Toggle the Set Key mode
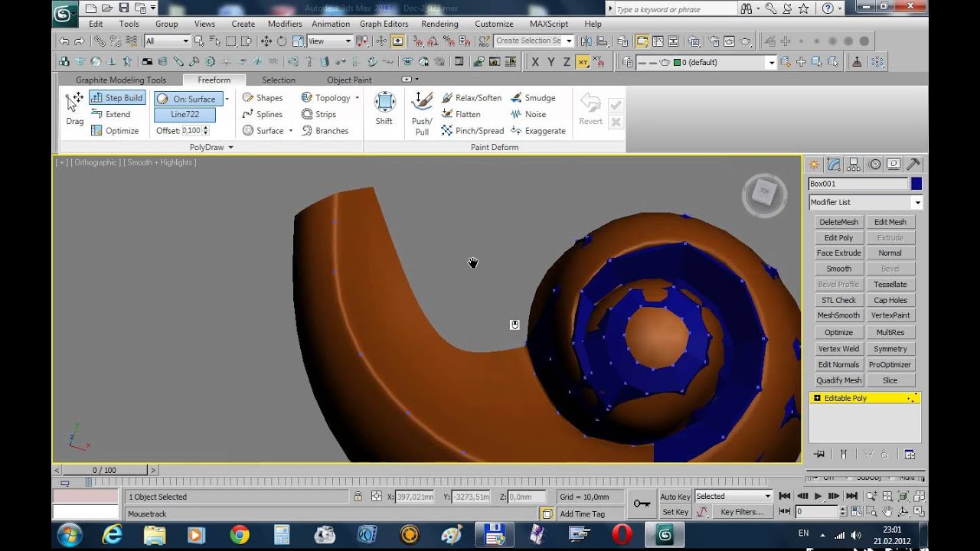 tap(675, 512)
